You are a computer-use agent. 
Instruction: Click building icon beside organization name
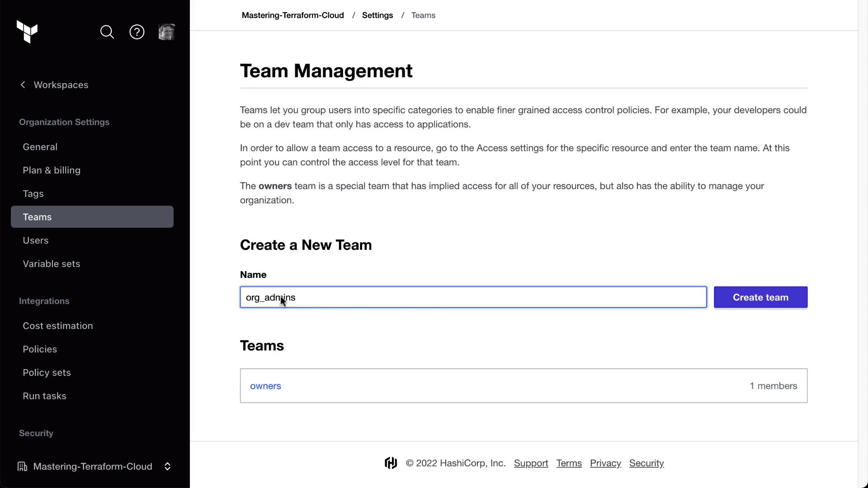(22, 466)
